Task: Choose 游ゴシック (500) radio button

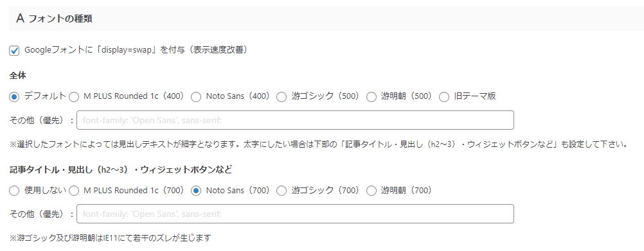Action: (x=282, y=97)
